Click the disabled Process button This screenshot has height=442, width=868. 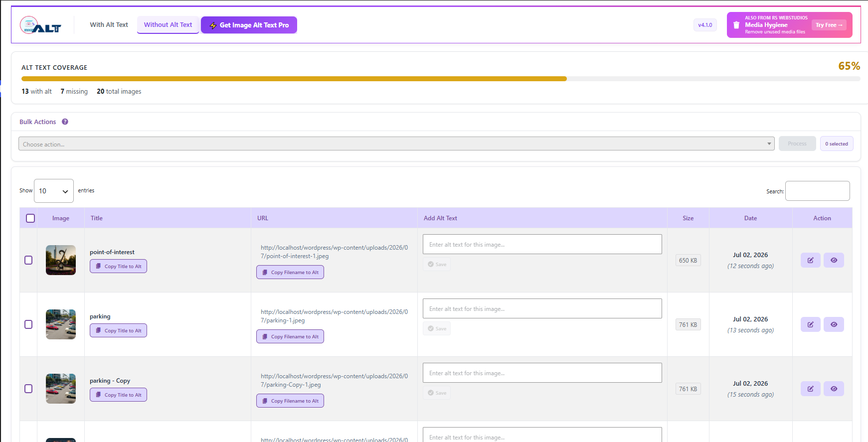coord(797,144)
